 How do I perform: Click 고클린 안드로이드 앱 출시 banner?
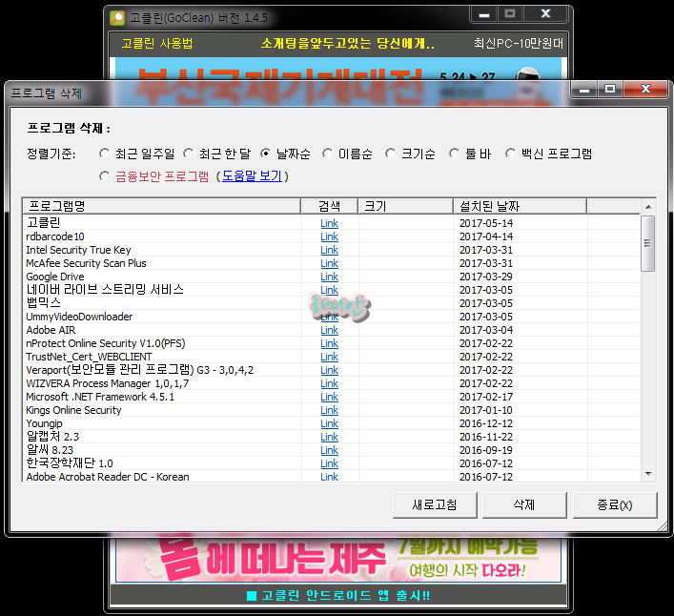pyautogui.click(x=337, y=595)
